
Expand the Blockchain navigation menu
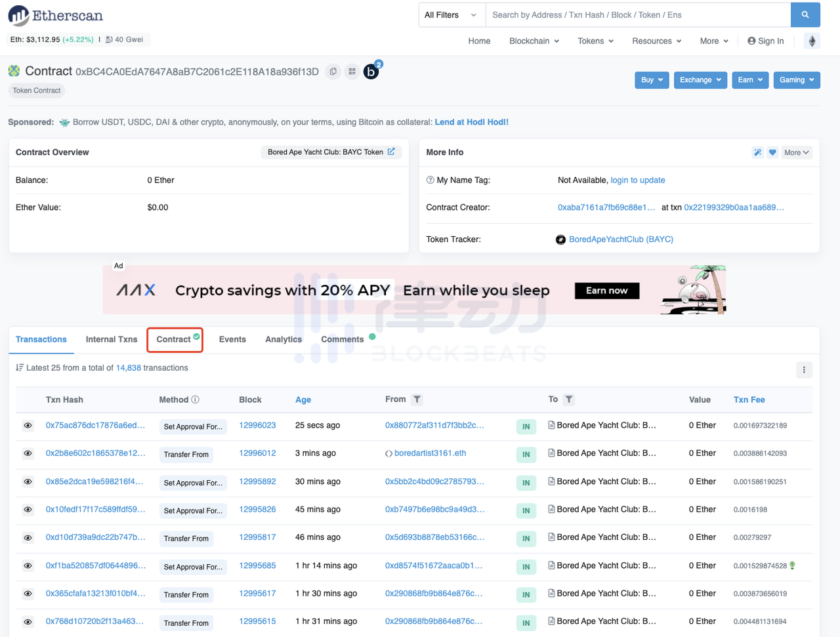pos(534,41)
